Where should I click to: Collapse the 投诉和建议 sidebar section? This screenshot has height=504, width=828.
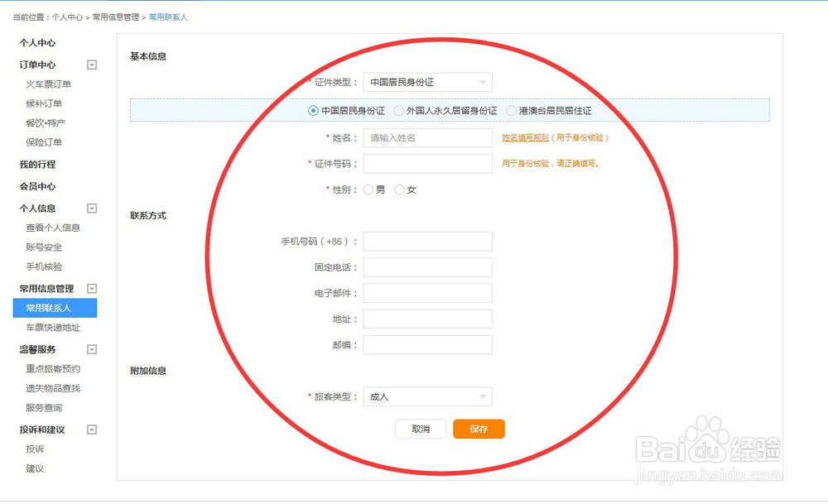[x=91, y=429]
